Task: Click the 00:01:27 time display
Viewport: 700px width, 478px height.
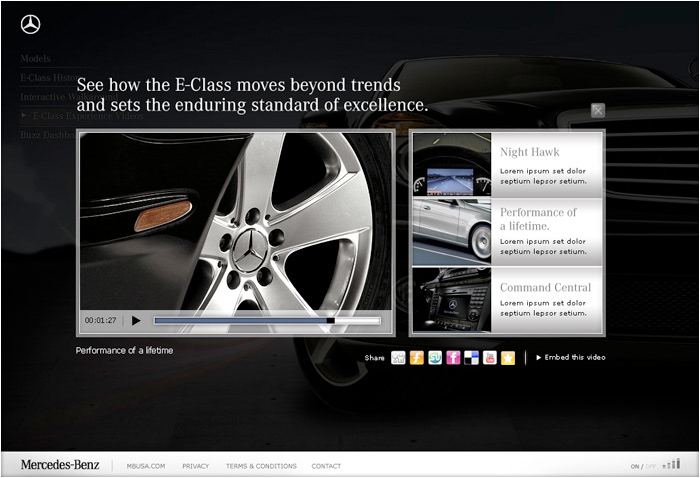Action: tap(100, 320)
